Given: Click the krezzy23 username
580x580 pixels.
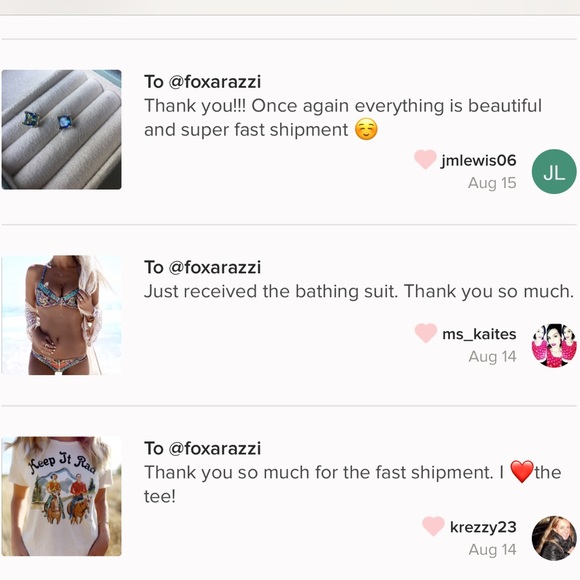Looking at the screenshot, I should [x=483, y=527].
